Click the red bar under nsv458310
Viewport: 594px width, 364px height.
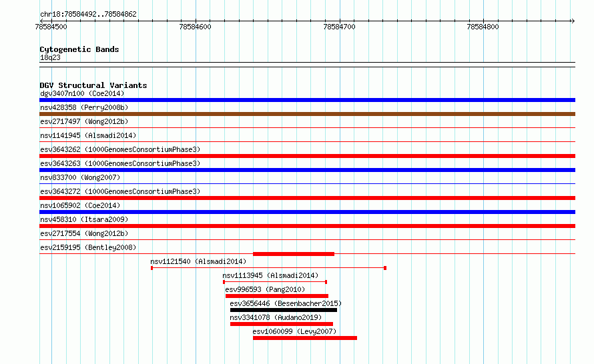point(307,226)
